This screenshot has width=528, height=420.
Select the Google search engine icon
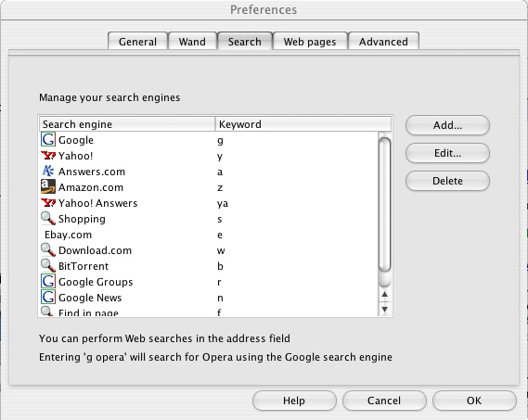click(48, 139)
